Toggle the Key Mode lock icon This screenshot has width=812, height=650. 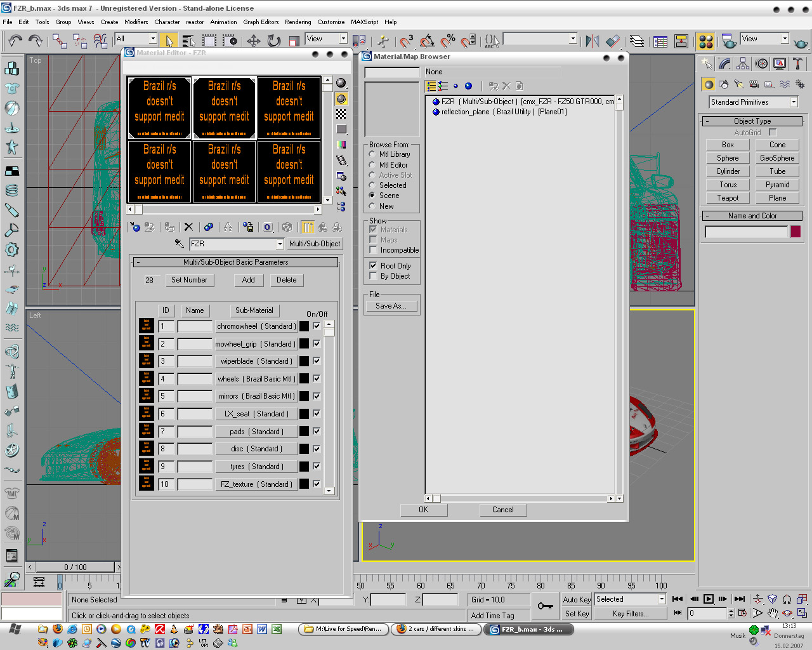click(545, 606)
